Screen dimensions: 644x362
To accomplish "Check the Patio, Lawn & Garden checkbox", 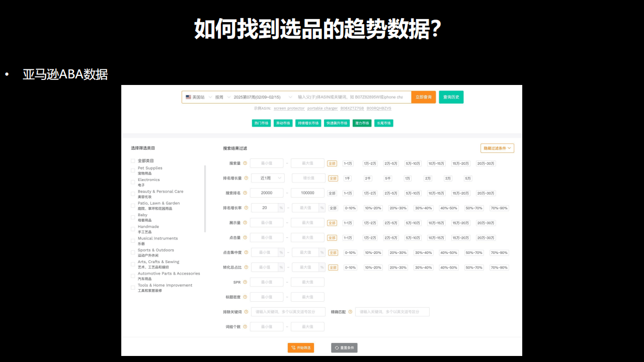I will tap(133, 206).
